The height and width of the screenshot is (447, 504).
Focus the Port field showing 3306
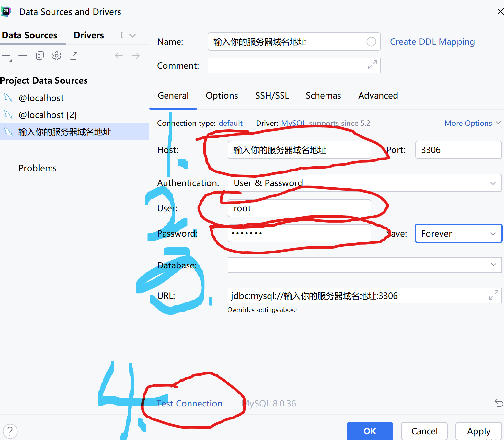(x=458, y=150)
